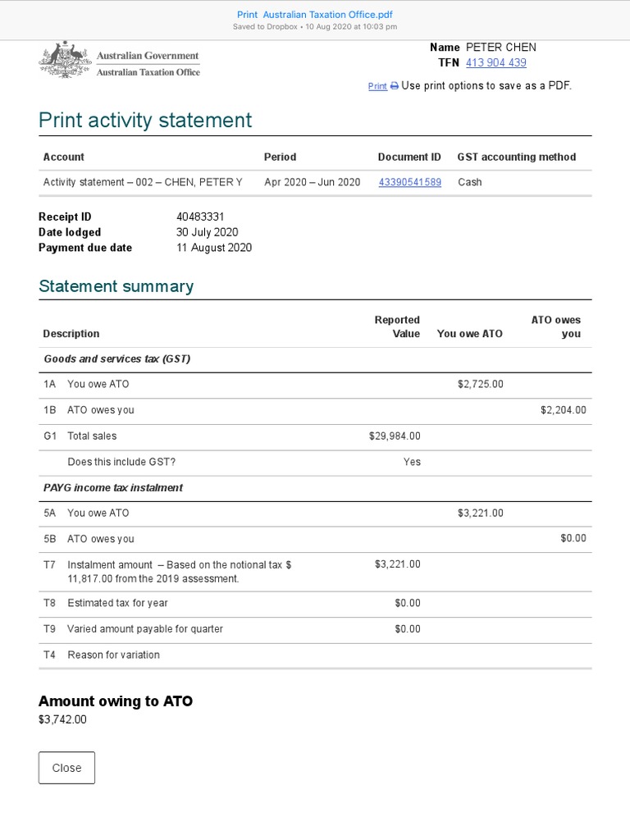This screenshot has width=630, height=840.
Task: Open the TFN 413 904 439 link
Action: pyautogui.click(x=495, y=62)
